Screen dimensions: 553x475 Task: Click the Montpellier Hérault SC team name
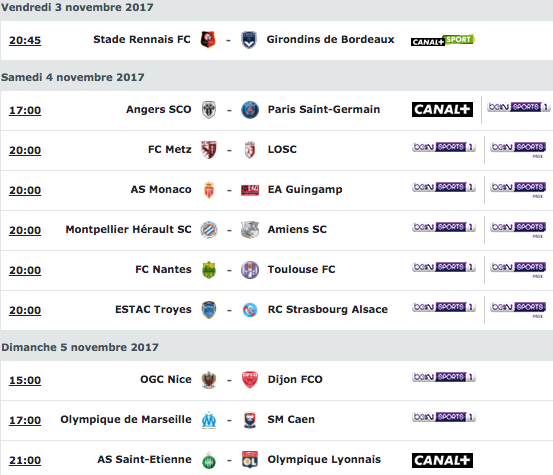click(x=128, y=230)
